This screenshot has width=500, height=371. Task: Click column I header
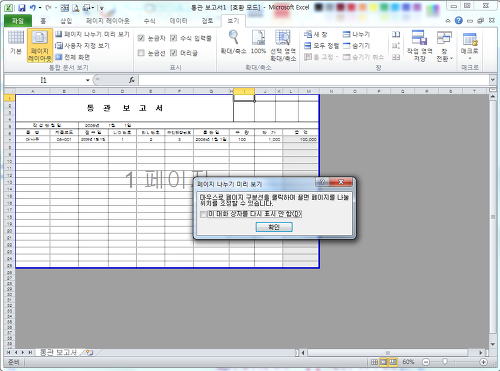[x=244, y=91]
